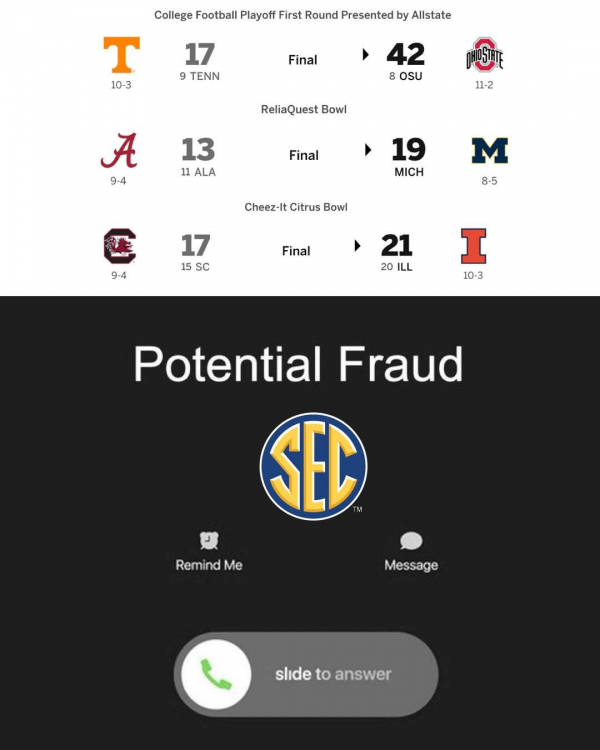Click the Michigan Wolverines logo
Image resolution: width=600 pixels, height=750 pixels.
click(x=489, y=151)
